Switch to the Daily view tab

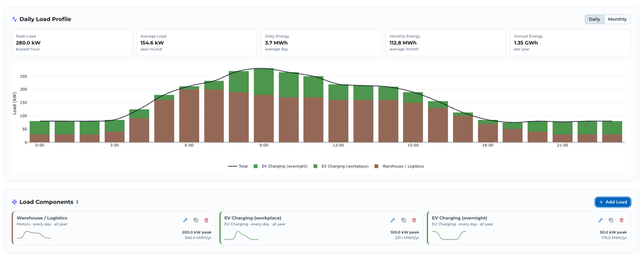[595, 19]
